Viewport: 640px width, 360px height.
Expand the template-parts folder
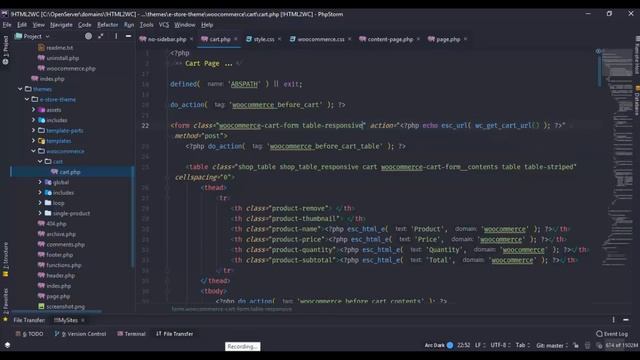33,130
